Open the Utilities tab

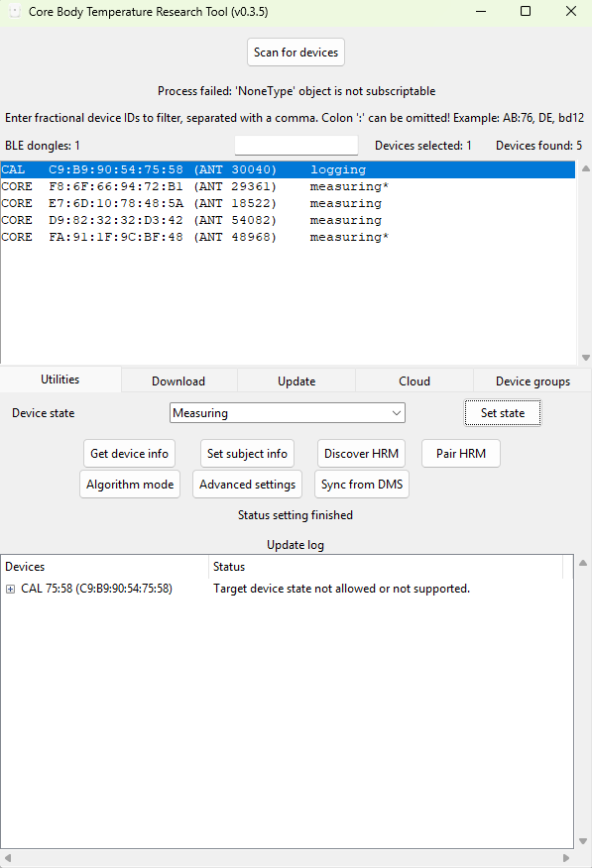tap(60, 380)
